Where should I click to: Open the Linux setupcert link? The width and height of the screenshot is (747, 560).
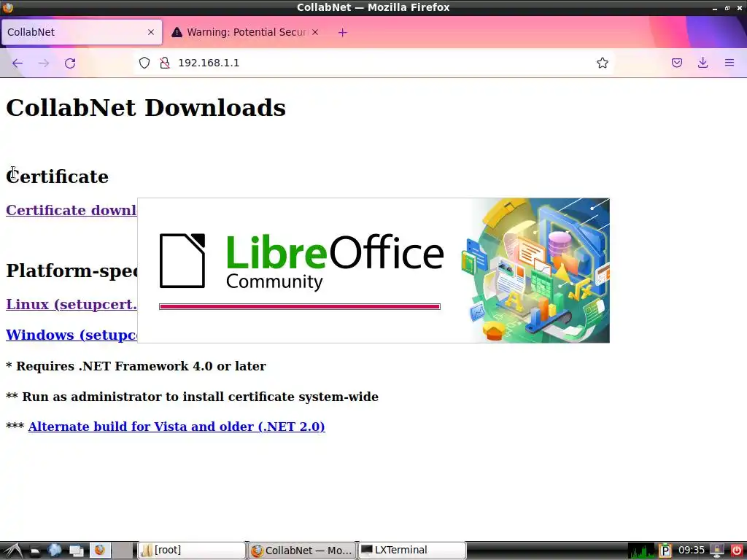point(71,304)
